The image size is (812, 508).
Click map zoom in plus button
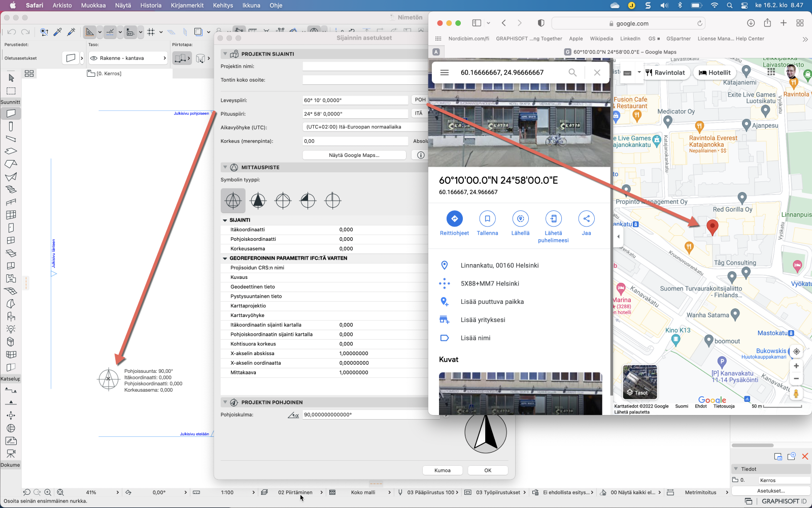point(796,366)
